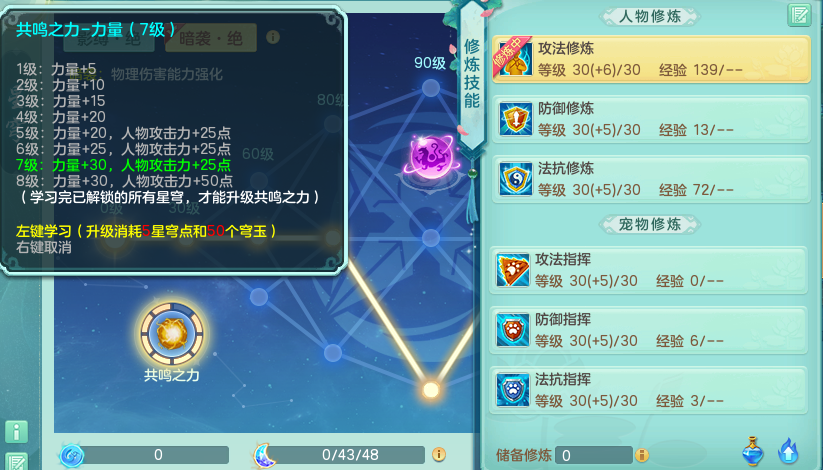Screen dimensions: 823x470
Task: Click the 法抗指挥 blue paw icon
Action: [513, 390]
